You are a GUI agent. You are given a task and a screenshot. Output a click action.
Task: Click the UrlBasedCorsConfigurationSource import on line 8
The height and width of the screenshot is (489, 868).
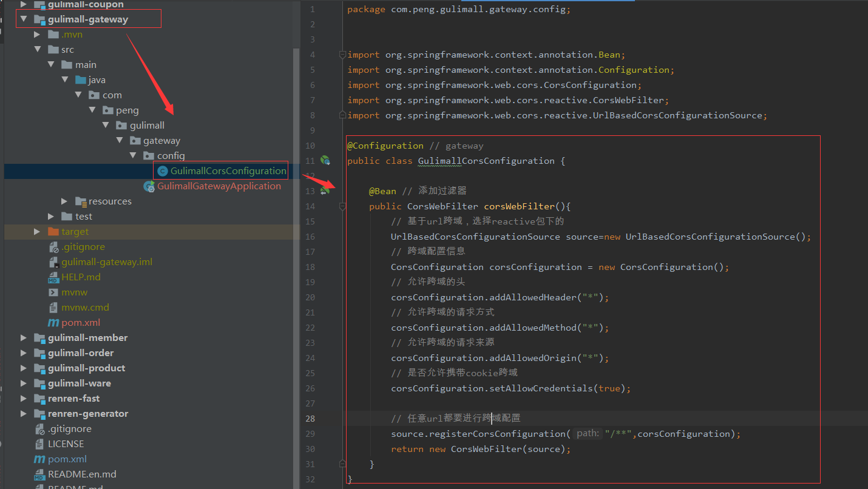(x=677, y=115)
